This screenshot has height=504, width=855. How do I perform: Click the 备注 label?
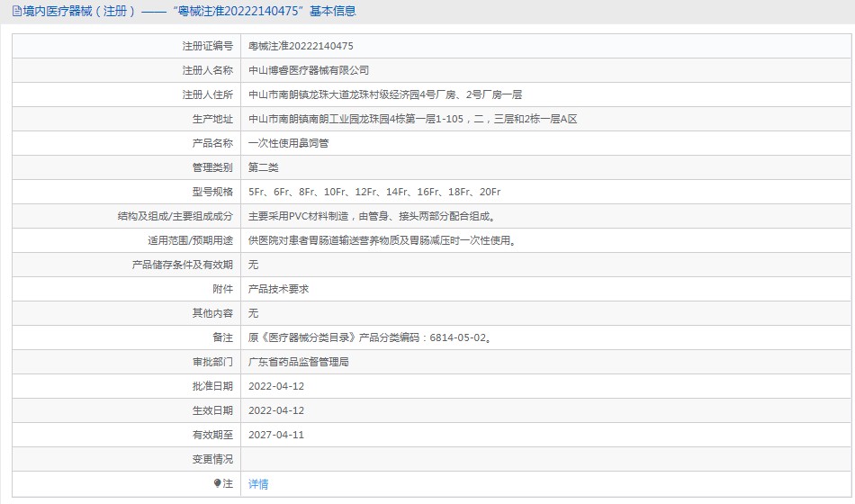223,337
